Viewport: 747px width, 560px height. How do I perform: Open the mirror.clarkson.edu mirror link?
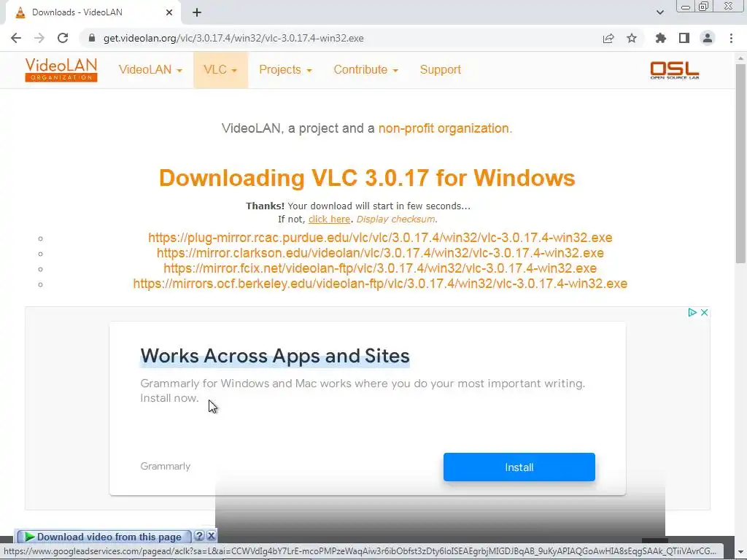click(x=380, y=253)
